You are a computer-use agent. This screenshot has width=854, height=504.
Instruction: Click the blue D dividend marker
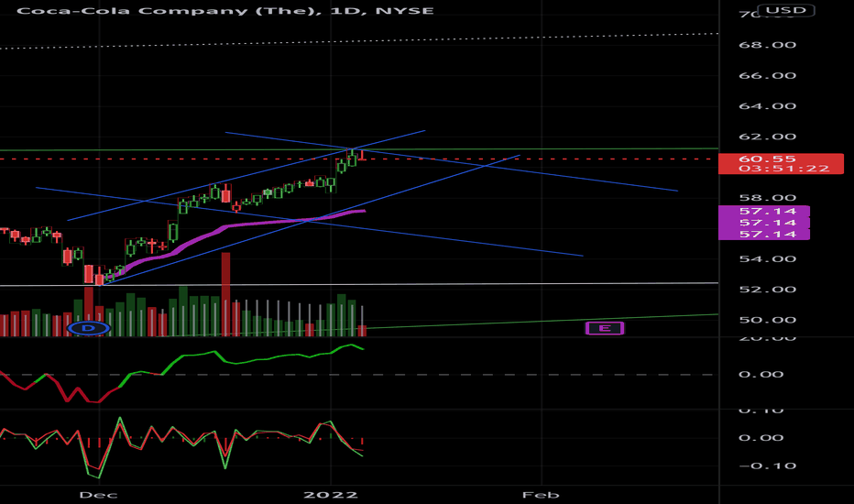pyautogui.click(x=89, y=328)
